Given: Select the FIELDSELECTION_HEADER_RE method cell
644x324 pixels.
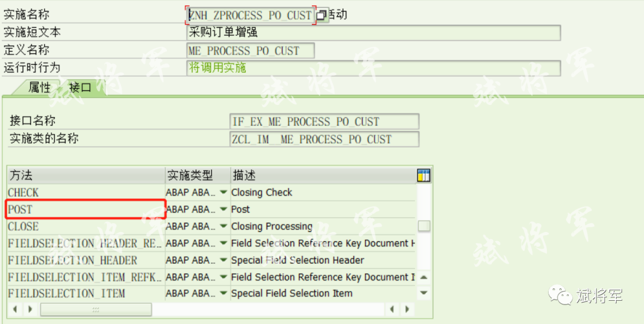Looking at the screenshot, I should [x=86, y=243].
